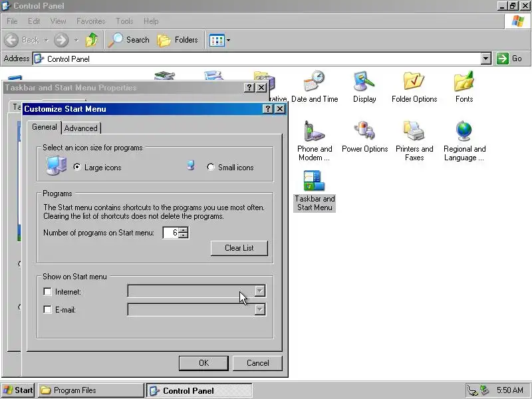This screenshot has height=399, width=532.
Task: Open the Folder Options icon
Action: pos(414,86)
